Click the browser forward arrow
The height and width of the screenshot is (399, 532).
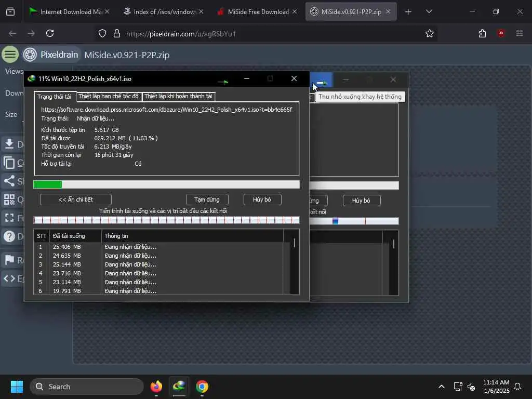[x=31, y=33]
